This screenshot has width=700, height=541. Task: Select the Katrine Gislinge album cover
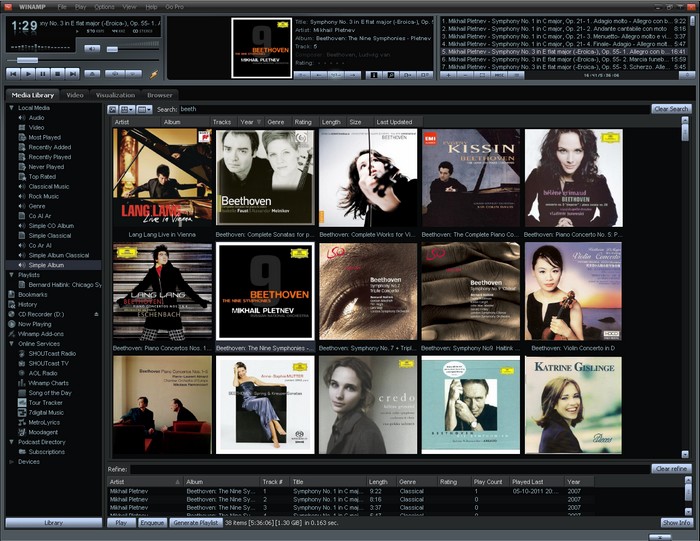(573, 405)
